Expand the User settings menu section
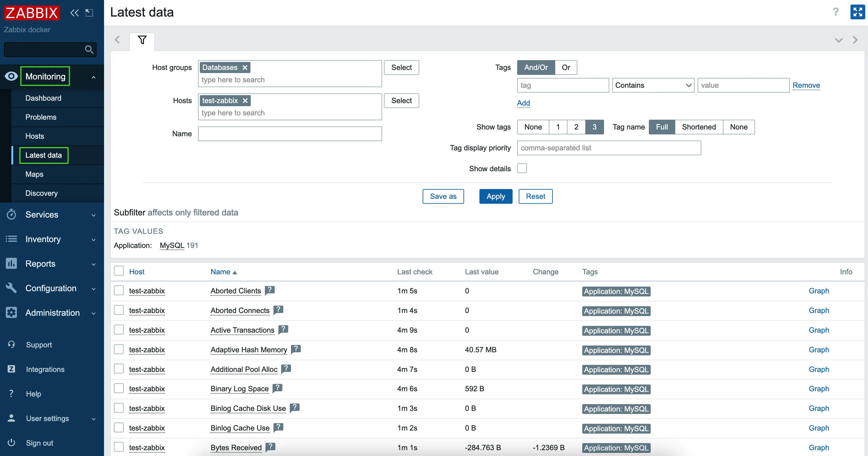 94,419
